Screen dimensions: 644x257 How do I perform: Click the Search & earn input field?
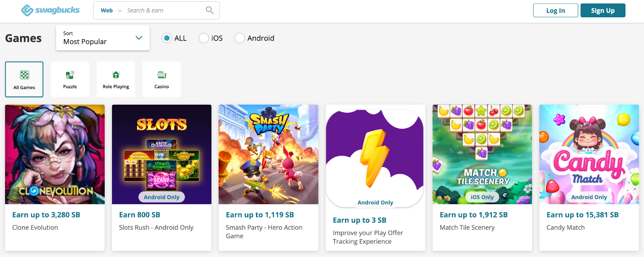[164, 10]
